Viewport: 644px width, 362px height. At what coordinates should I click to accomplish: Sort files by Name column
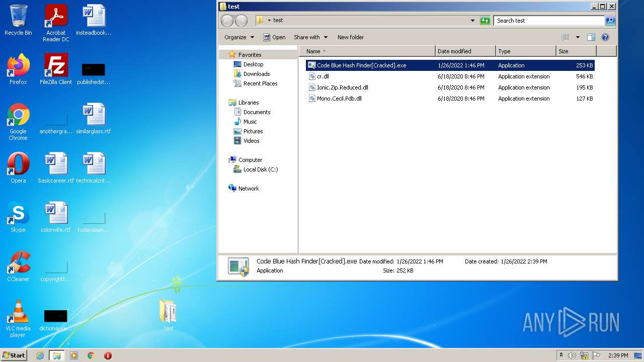click(x=367, y=51)
